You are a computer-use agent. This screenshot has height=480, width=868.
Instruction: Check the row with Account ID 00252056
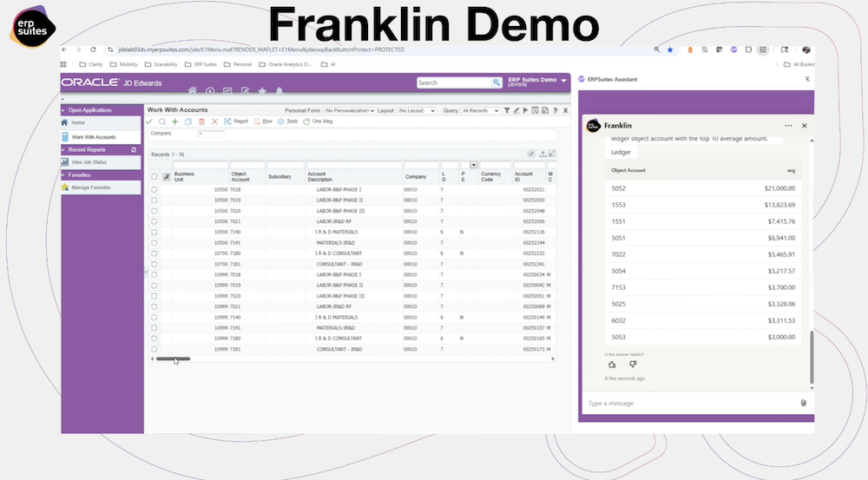pyautogui.click(x=155, y=221)
